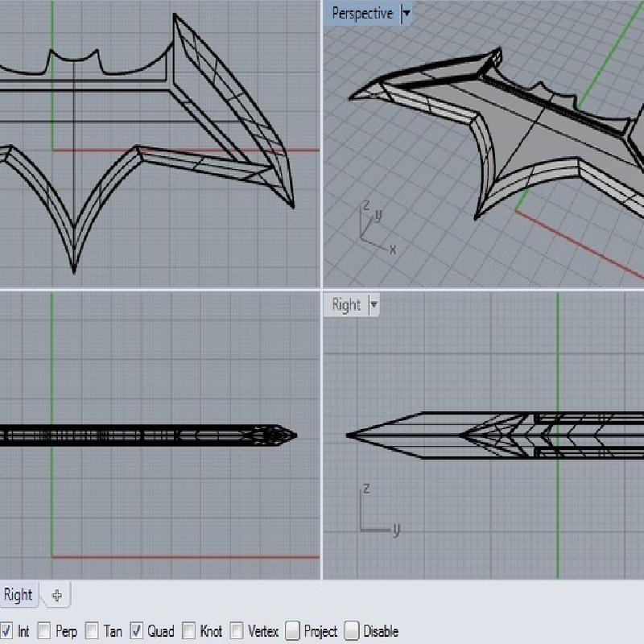Image resolution: width=644 pixels, height=644 pixels.
Task: Toggle the Project osnap option
Action: [292, 630]
